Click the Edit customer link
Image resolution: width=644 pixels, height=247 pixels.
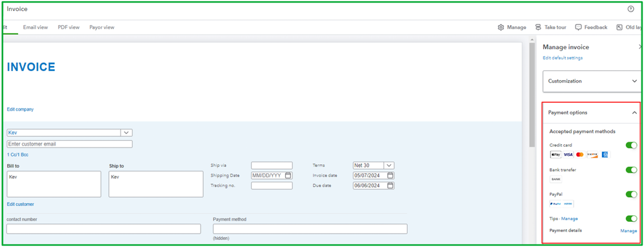pyautogui.click(x=21, y=204)
